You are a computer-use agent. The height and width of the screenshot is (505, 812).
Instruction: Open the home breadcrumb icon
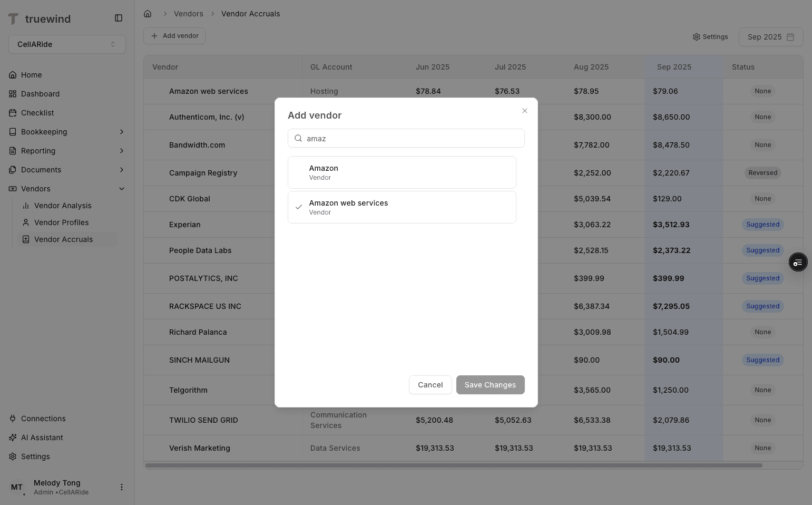(x=148, y=14)
